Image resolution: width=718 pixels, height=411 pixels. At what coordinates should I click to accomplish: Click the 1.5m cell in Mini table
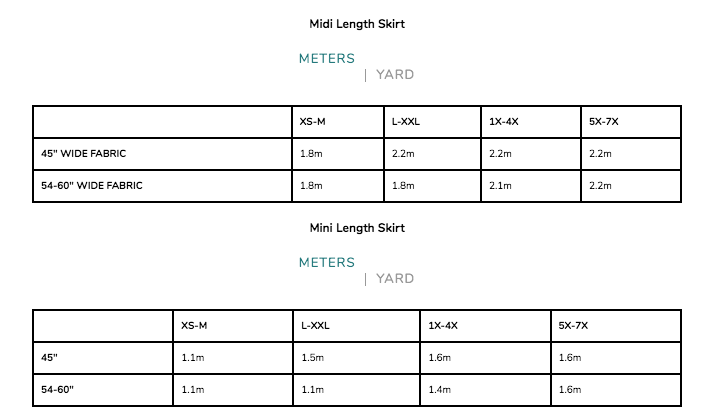pyautogui.click(x=312, y=358)
